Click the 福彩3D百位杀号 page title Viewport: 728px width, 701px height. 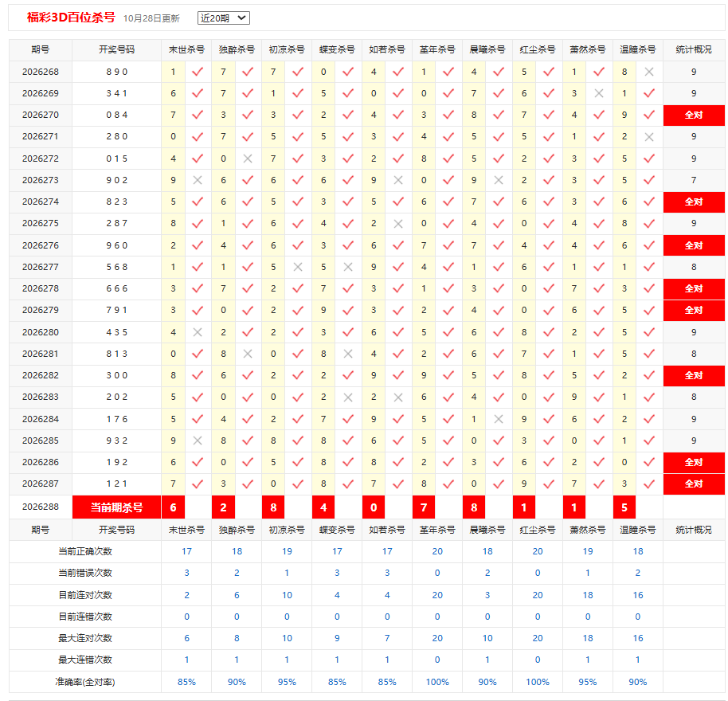(71, 18)
